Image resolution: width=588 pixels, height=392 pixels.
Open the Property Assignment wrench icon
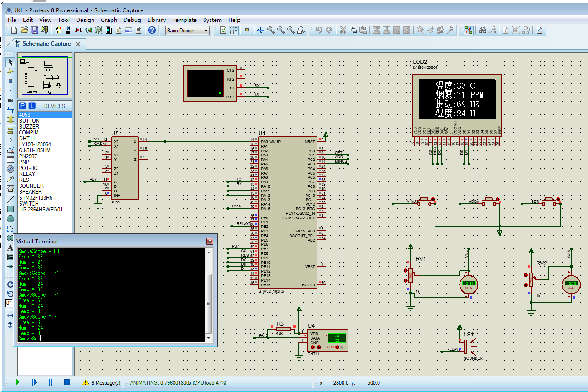(492, 30)
